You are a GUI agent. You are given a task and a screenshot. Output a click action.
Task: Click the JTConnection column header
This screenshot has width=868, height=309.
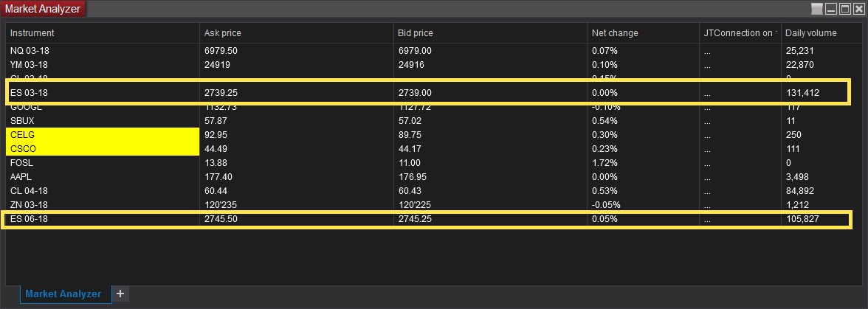tap(740, 33)
